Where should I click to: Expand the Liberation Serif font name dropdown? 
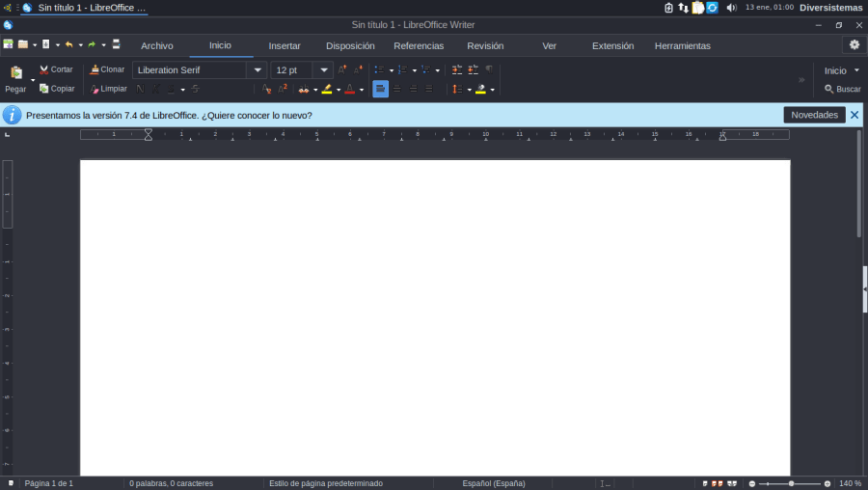pos(257,70)
